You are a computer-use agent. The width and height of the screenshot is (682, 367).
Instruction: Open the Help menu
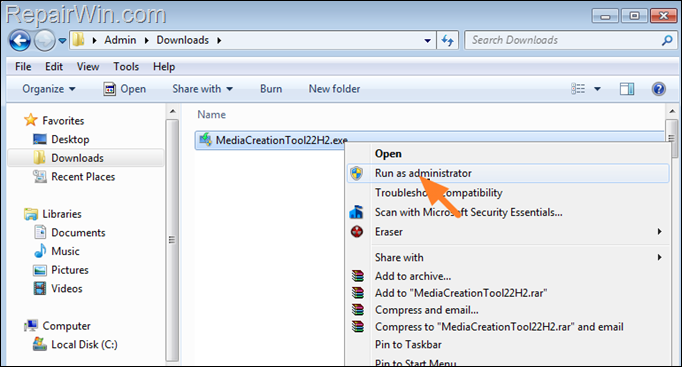(164, 67)
